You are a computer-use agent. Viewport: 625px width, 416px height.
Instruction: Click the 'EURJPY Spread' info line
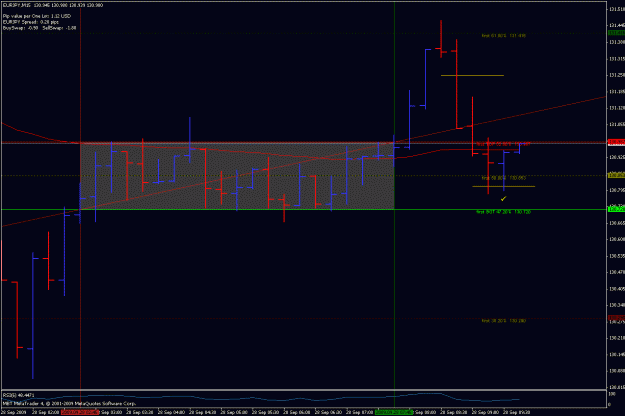pos(31,22)
